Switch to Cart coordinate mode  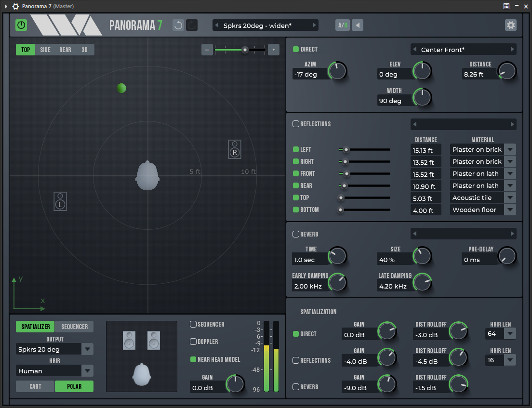pos(35,386)
